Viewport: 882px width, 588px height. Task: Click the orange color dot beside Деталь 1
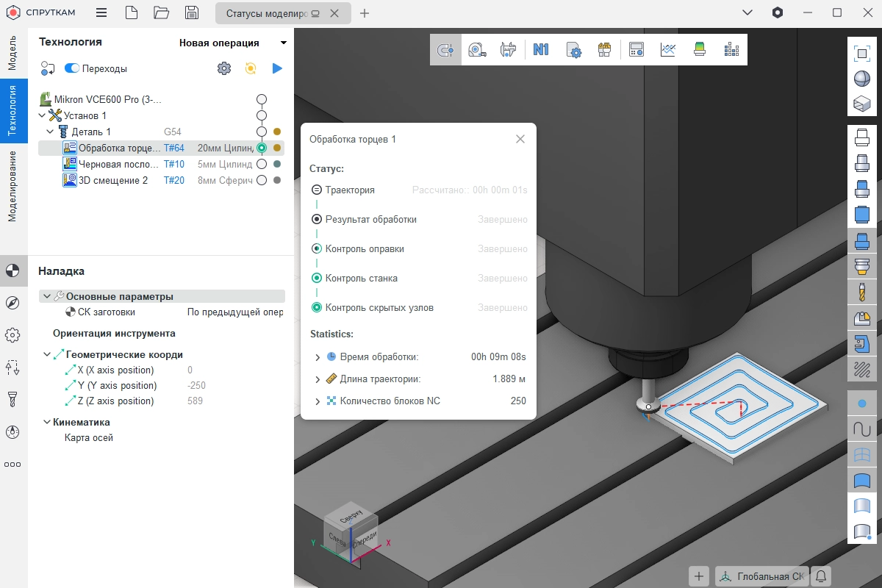click(277, 132)
